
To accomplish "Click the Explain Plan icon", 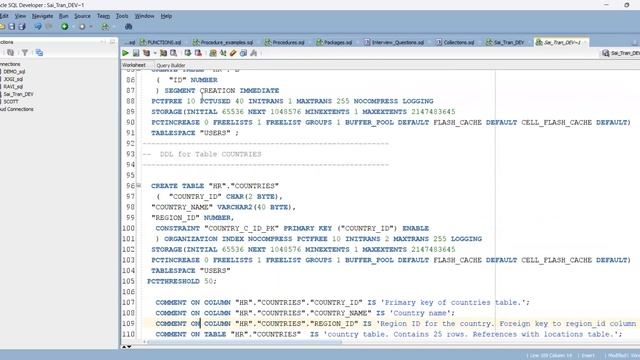I will (x=146, y=53).
